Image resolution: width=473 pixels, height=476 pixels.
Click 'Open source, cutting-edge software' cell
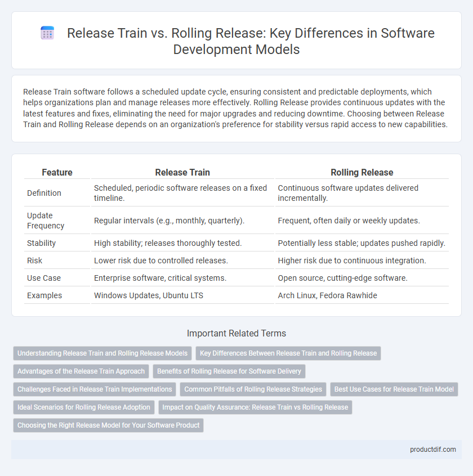(362, 278)
